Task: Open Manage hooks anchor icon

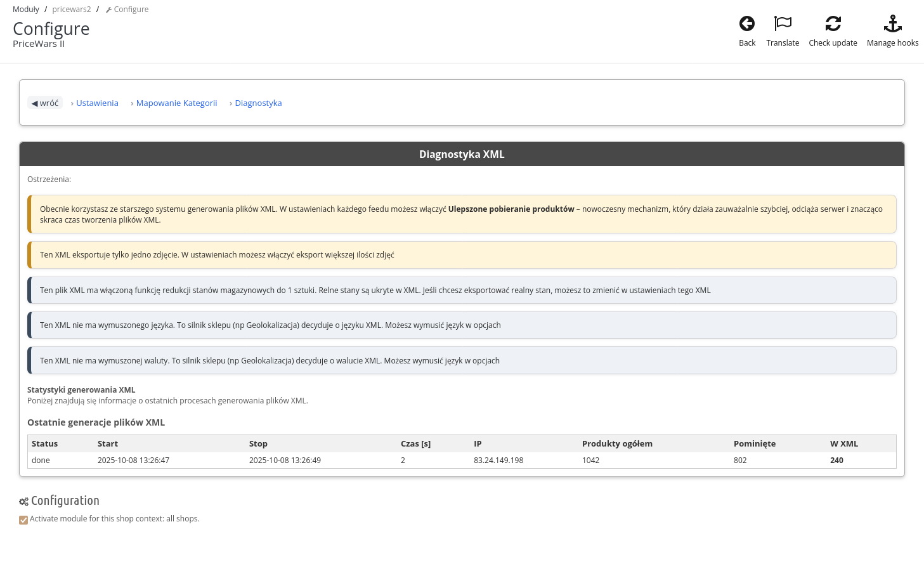Action: pos(892,24)
